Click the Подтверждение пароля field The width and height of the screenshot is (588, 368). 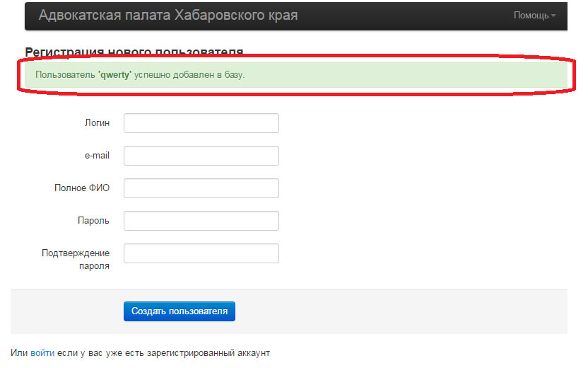pyautogui.click(x=201, y=253)
